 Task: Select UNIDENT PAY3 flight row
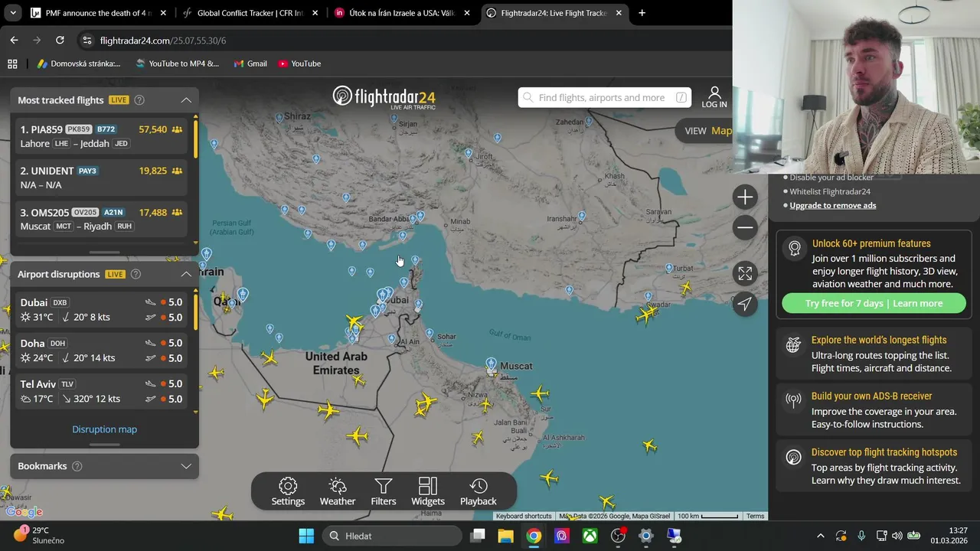click(102, 178)
